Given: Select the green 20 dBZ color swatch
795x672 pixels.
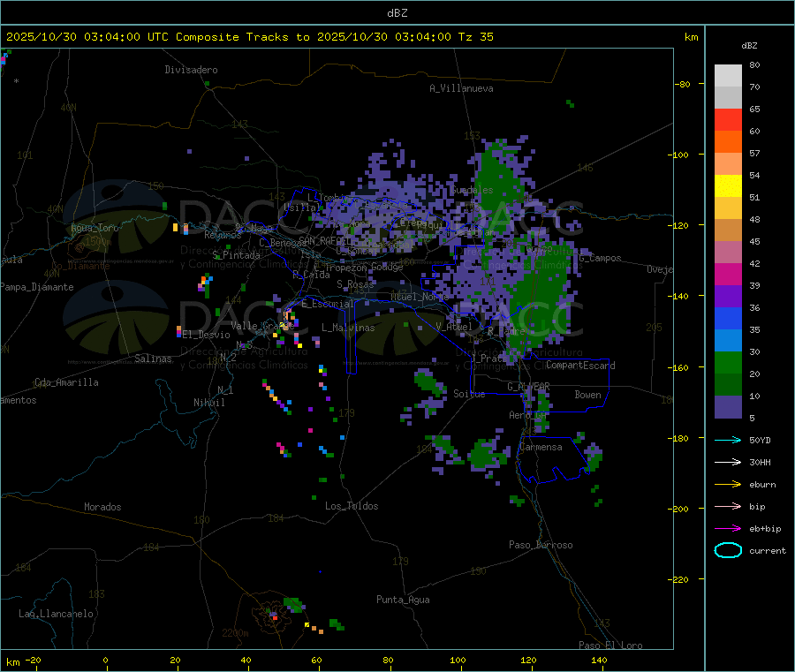Looking at the screenshot, I should pyautogui.click(x=728, y=362).
